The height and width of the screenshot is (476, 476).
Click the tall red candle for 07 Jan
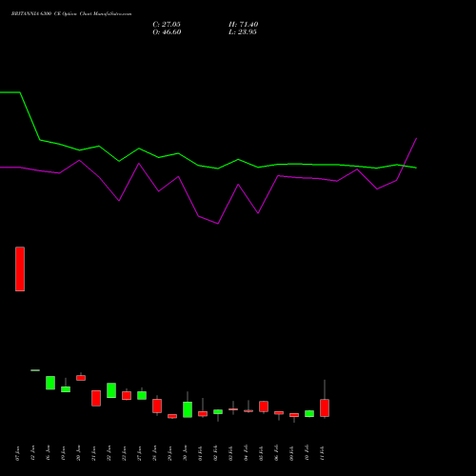(20, 268)
